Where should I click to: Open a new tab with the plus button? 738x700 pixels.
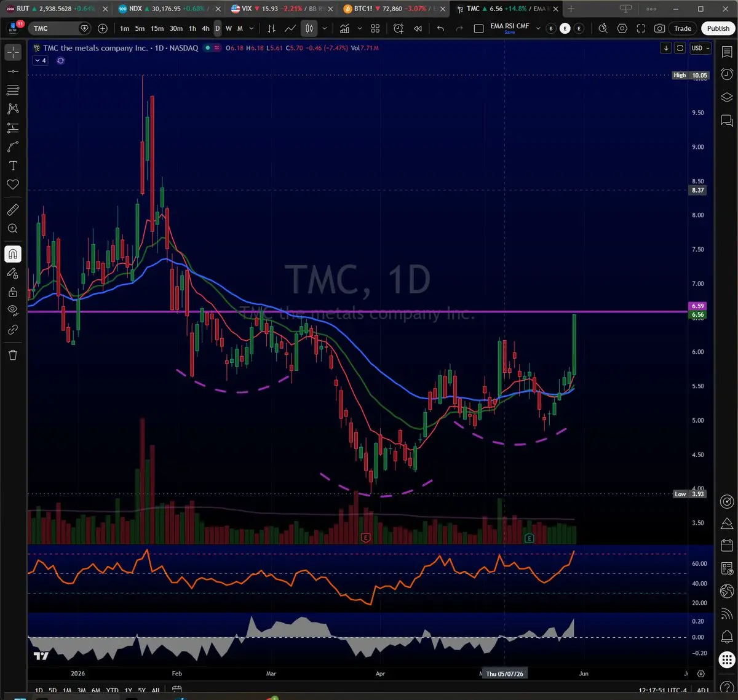click(571, 9)
